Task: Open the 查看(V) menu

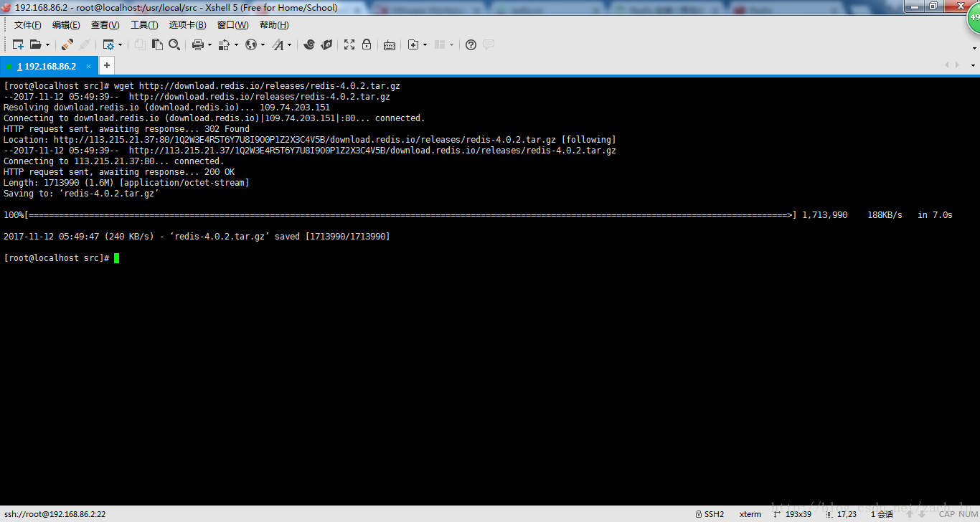Action: click(x=105, y=25)
